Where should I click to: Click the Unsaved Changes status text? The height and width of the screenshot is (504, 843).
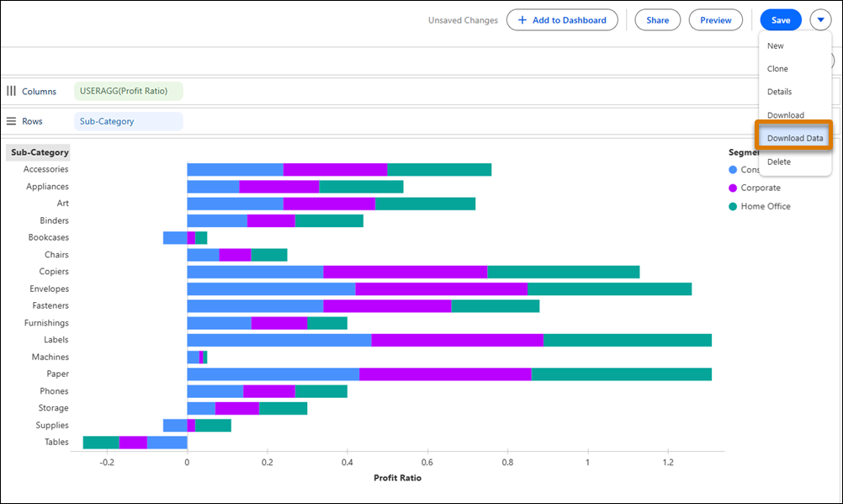pos(463,20)
